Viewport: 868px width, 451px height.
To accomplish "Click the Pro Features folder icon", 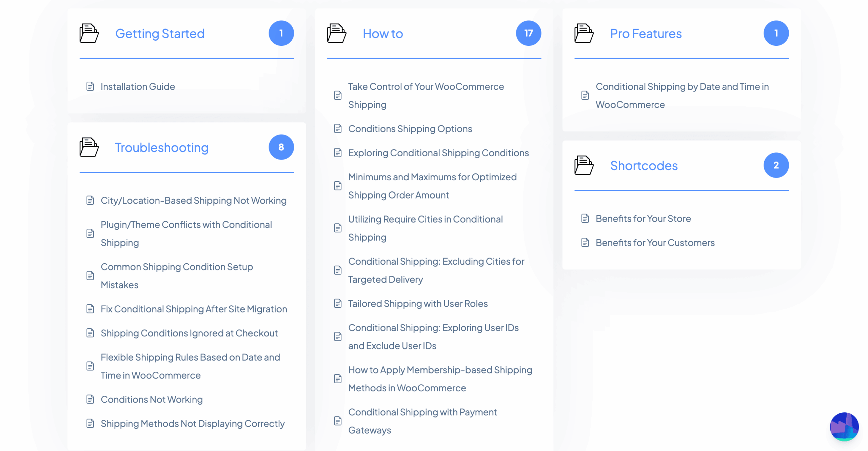I will [x=584, y=33].
